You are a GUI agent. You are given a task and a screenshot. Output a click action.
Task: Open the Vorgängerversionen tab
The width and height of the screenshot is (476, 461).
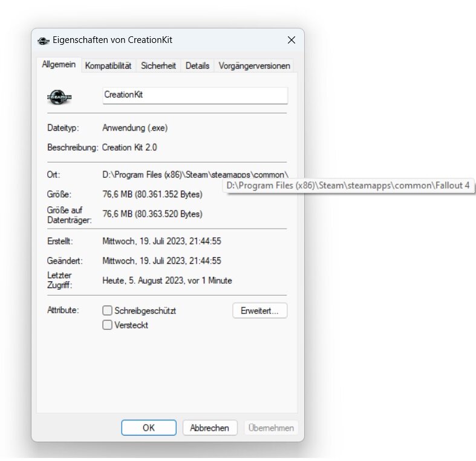254,65
